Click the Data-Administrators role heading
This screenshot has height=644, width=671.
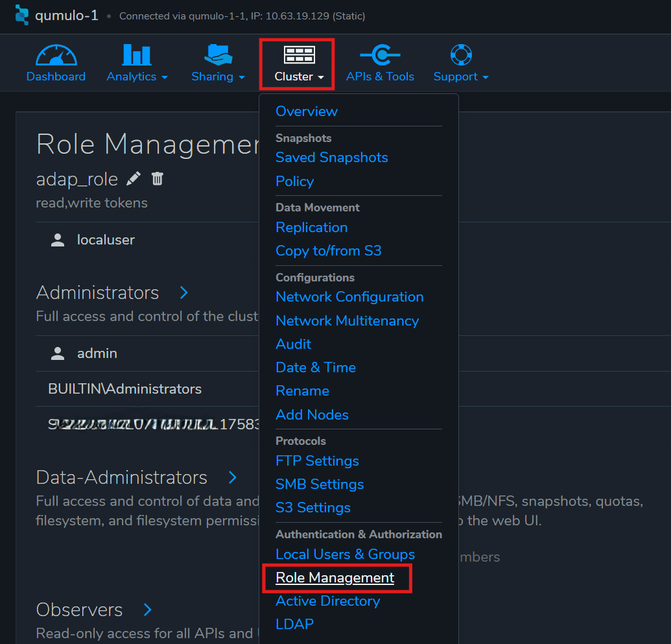click(121, 477)
